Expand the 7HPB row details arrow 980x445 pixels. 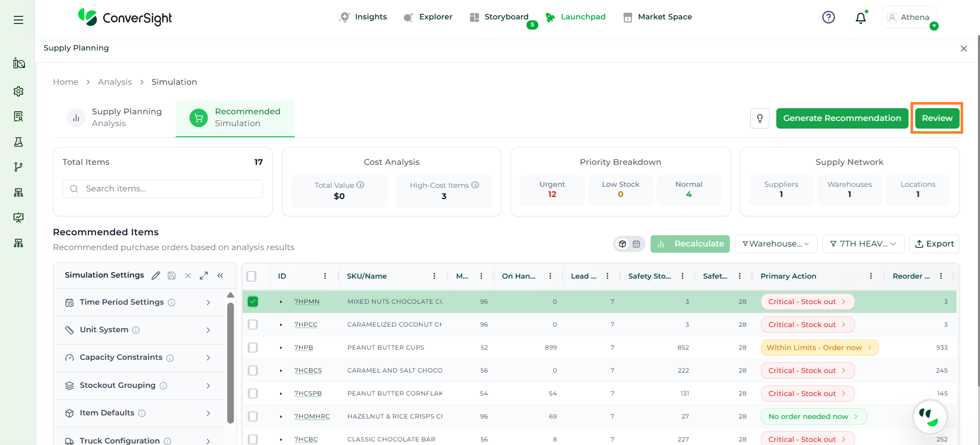pos(281,348)
